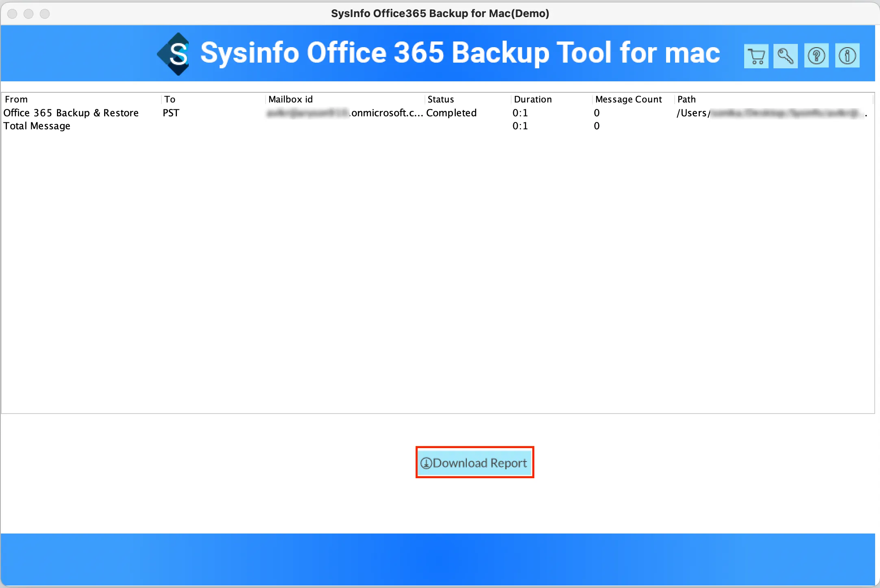The image size is (880, 588).
Task: Select the Office 365 Backup & Restore row
Action: (x=71, y=113)
